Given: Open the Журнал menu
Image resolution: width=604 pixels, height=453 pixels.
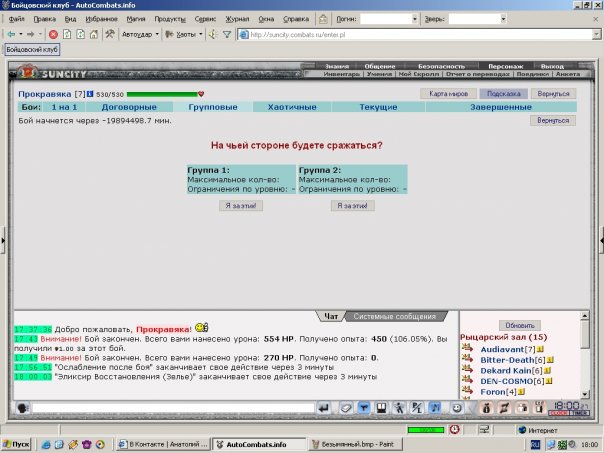Looking at the screenshot, I should tap(237, 19).
